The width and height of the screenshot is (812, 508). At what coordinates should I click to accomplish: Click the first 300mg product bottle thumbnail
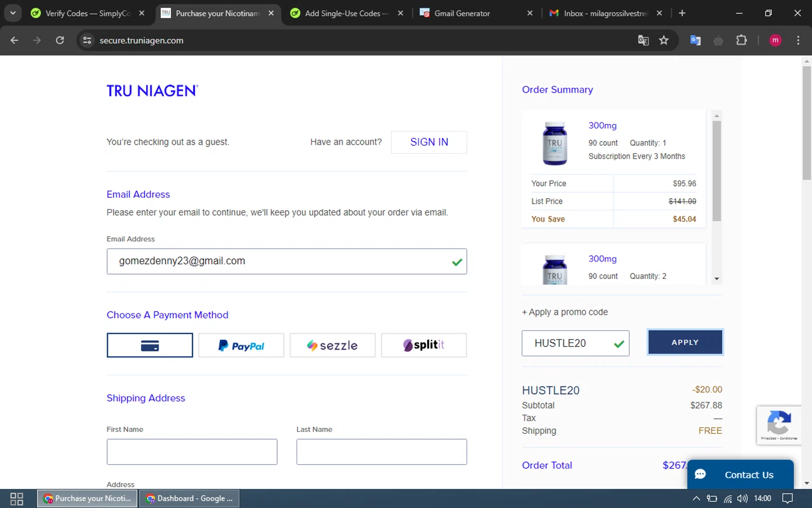pyautogui.click(x=555, y=144)
